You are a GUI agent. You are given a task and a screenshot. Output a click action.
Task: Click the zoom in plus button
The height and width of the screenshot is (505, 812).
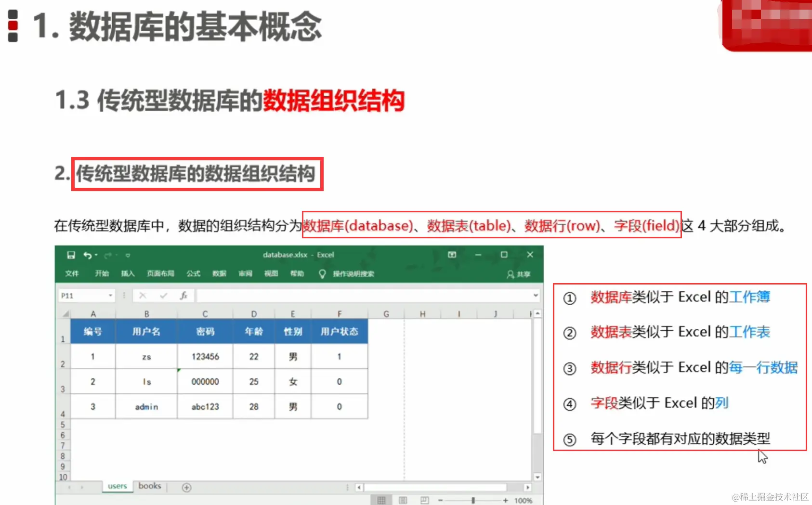[x=505, y=501]
